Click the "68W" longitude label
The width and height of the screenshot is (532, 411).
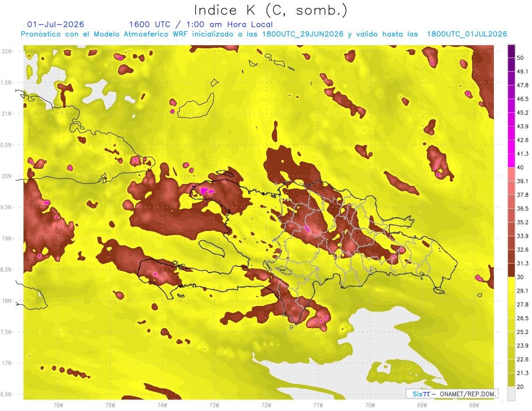473,405
